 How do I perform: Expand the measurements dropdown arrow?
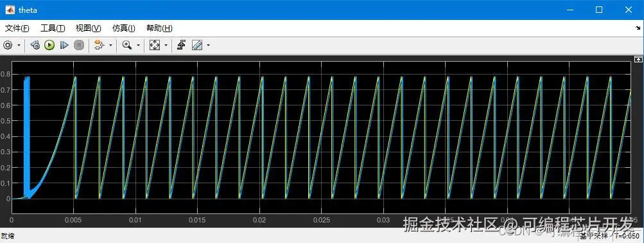(208, 45)
